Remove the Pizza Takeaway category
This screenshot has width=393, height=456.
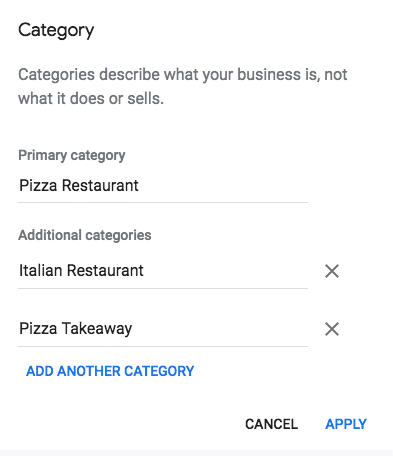coord(332,329)
